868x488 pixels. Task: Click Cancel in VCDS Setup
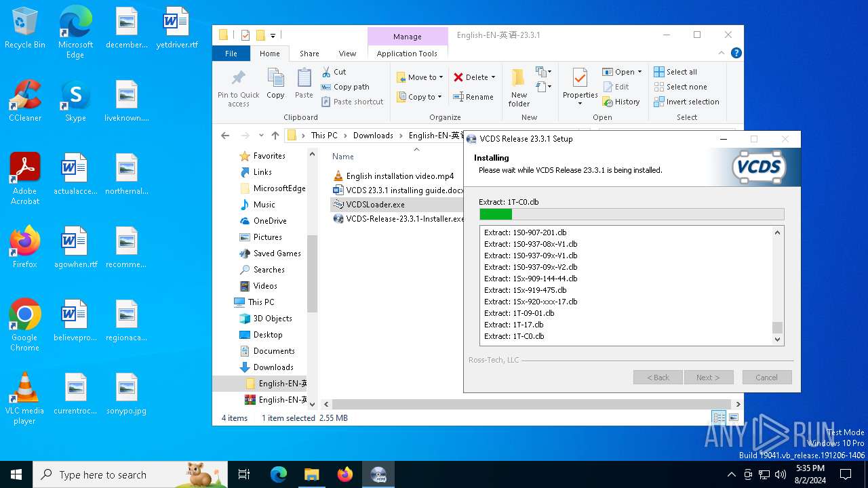(x=766, y=378)
